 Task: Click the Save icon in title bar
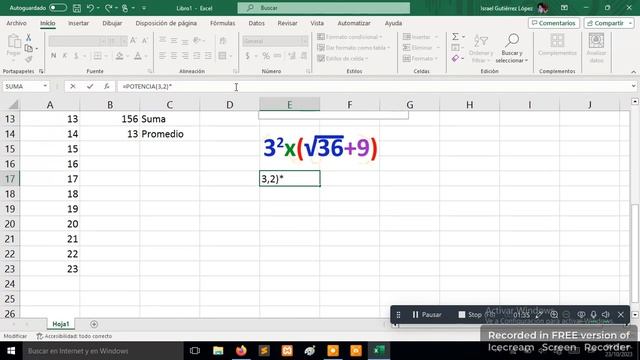point(76,8)
